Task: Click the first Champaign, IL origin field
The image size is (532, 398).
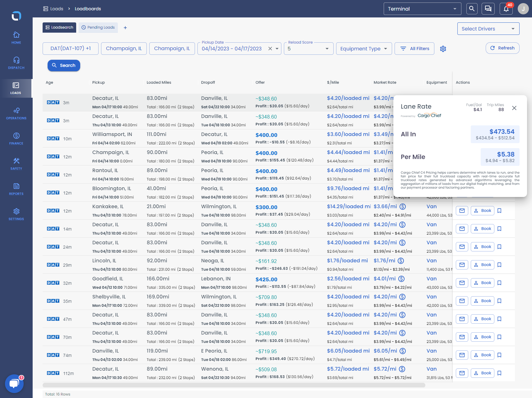Action: pyautogui.click(x=124, y=49)
